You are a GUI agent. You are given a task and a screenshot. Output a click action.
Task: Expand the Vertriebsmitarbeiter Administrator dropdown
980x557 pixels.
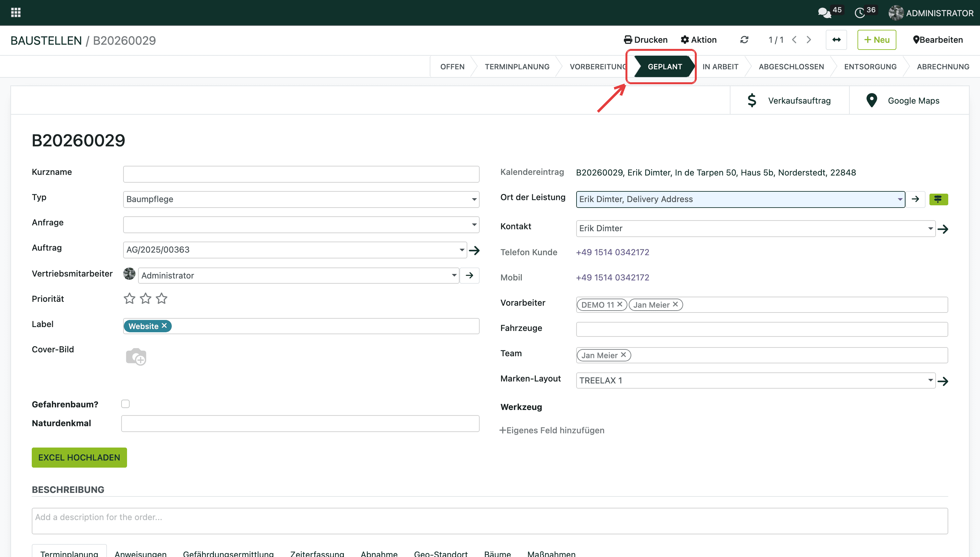point(454,275)
